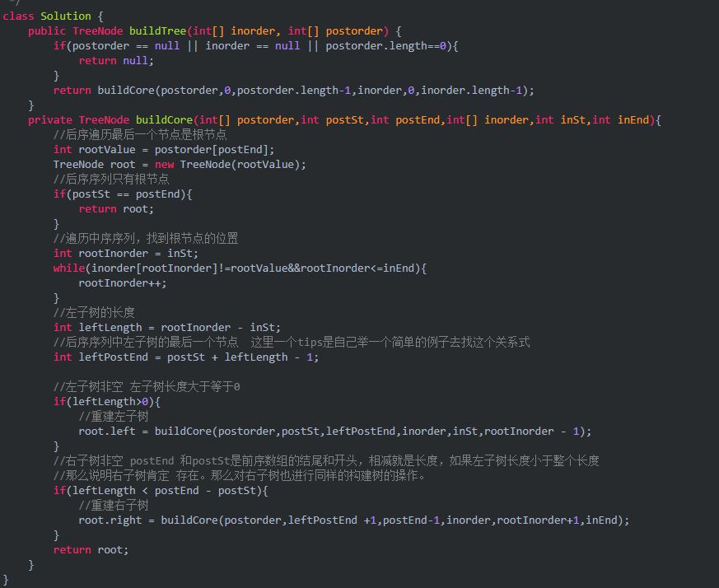
Task: Click the comment '//重建左子树'
Action: pos(114,417)
